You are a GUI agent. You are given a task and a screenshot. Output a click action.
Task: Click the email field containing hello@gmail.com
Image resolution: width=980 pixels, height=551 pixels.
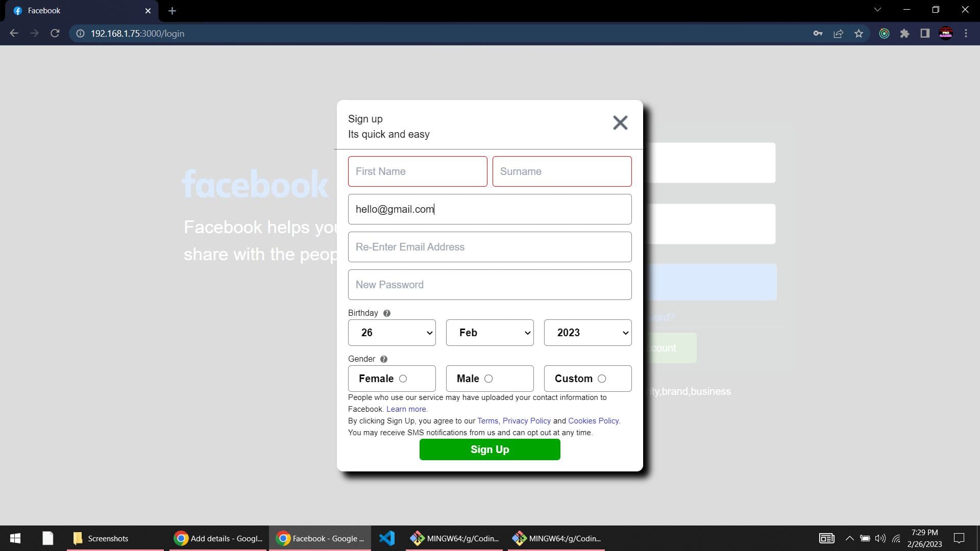tap(490, 209)
